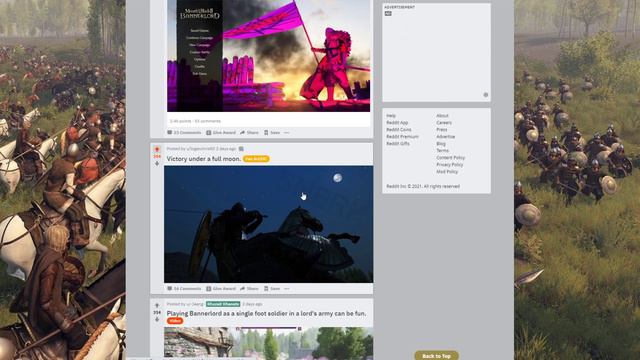Viewport: 640px width, 360px height.
Task: Click the ad info icon in the advertisement corner
Action: [x=486, y=95]
